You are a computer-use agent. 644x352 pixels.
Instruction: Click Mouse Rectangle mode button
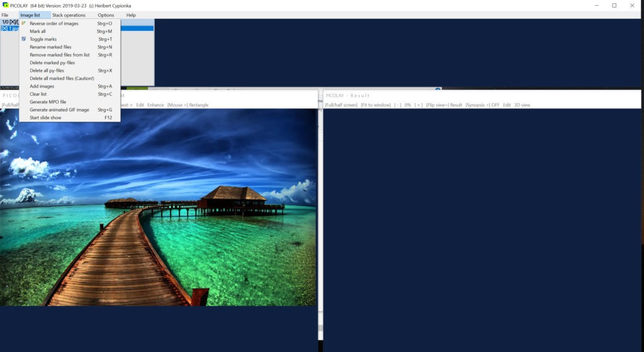187,105
